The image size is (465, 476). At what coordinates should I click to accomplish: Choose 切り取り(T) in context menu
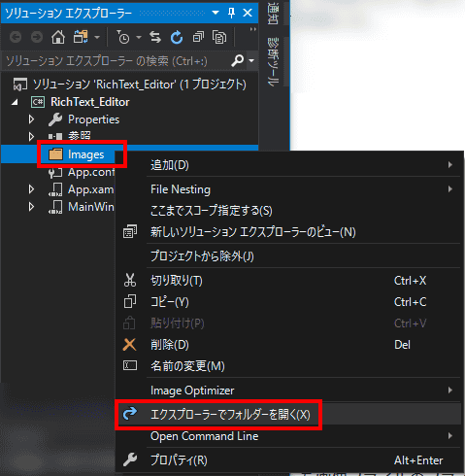click(289, 281)
